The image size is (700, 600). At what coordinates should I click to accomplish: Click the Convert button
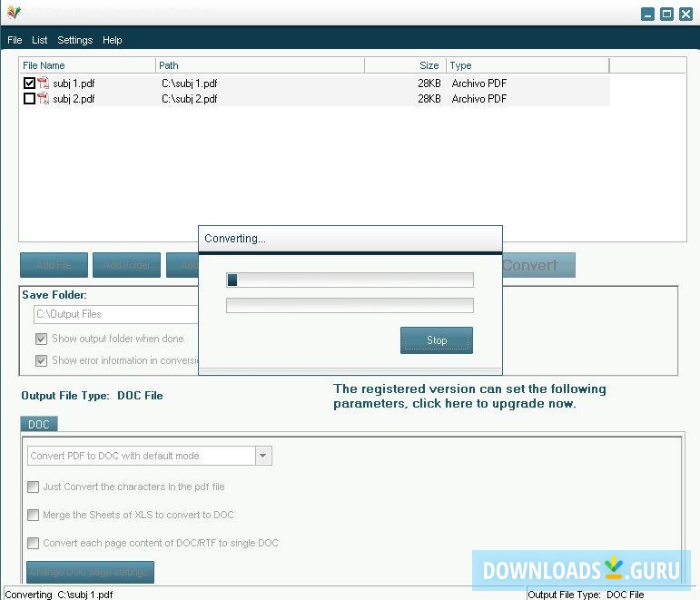(538, 265)
